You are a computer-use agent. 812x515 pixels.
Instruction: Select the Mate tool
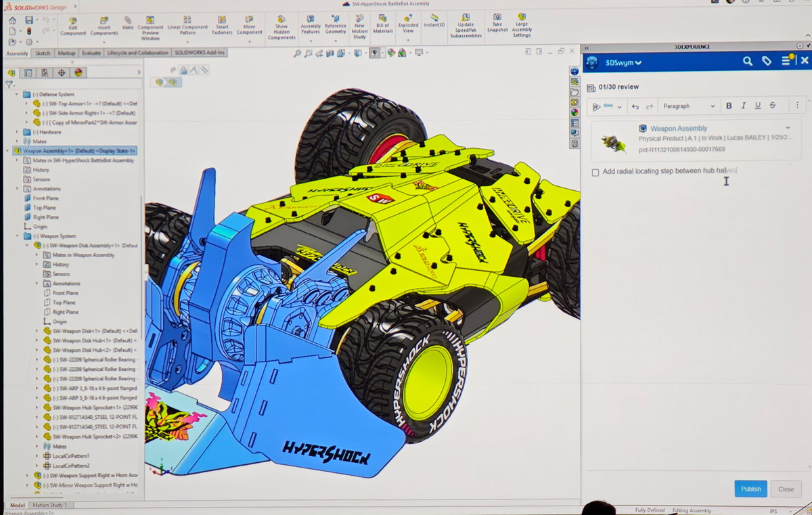click(x=128, y=24)
